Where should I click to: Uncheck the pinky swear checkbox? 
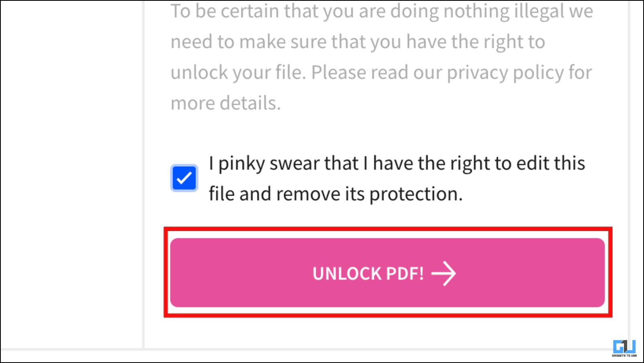[x=184, y=178]
